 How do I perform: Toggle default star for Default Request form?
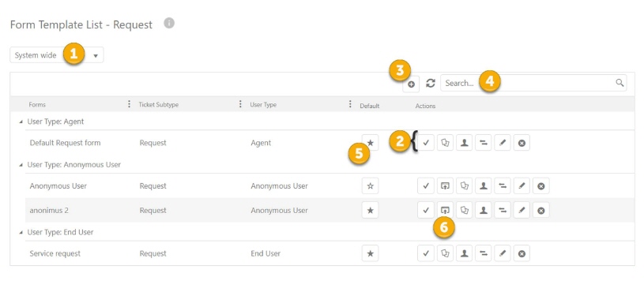coord(370,143)
